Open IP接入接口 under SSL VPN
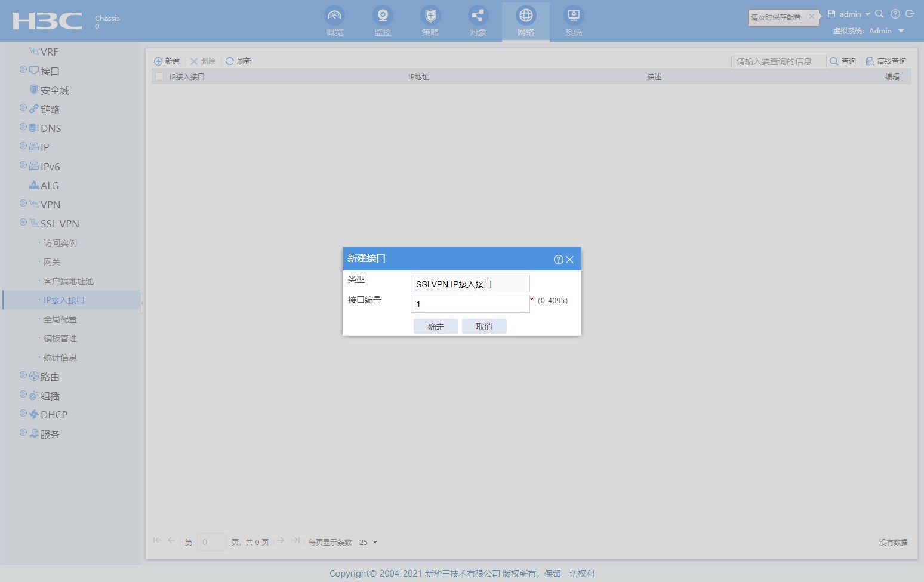 [x=64, y=300]
